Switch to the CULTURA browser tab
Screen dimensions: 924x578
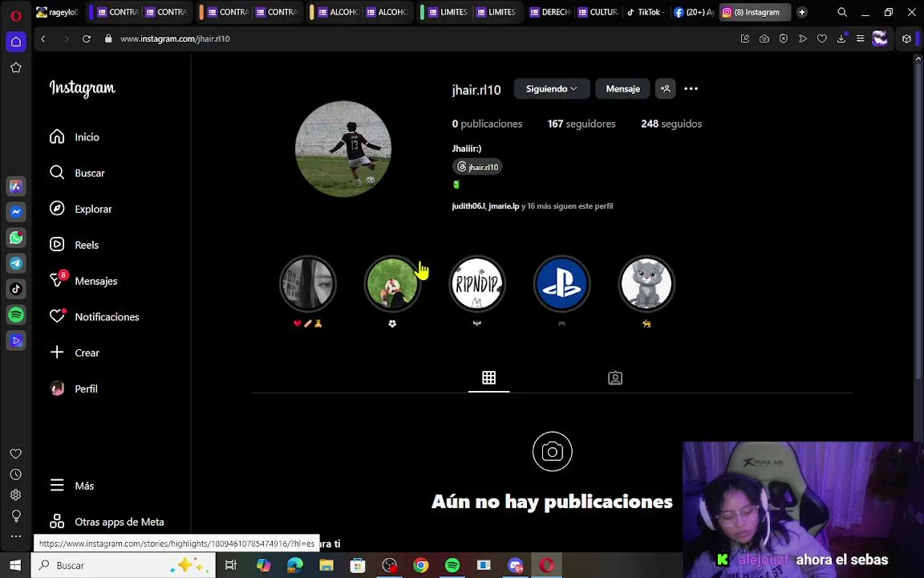click(598, 12)
